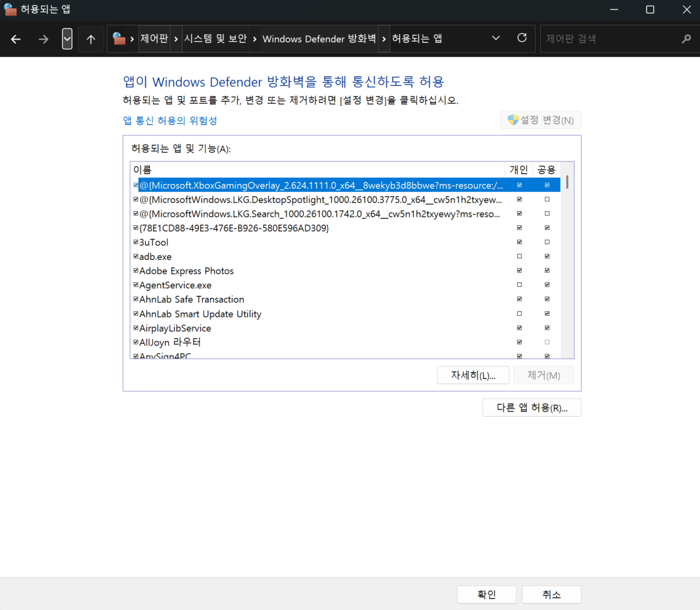Screen dimensions: 700x610
Task: Toggle the 개인 checkbox for AhnLab Smart Update Utility
Action: tap(519, 313)
